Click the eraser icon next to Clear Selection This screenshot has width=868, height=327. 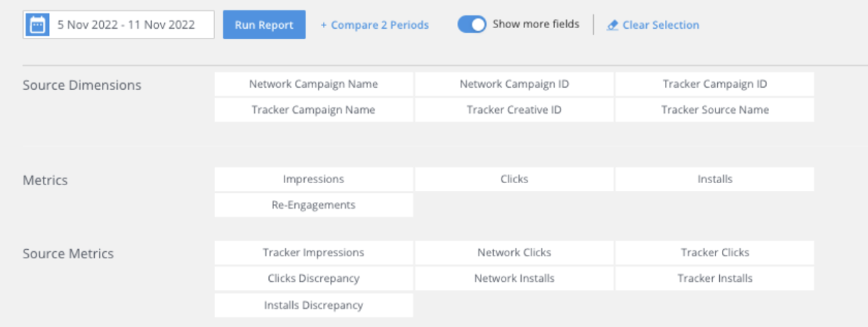coord(612,25)
